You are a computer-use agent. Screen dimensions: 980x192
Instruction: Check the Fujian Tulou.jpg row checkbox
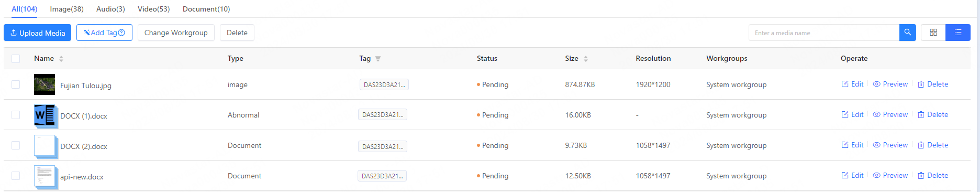[x=16, y=84]
